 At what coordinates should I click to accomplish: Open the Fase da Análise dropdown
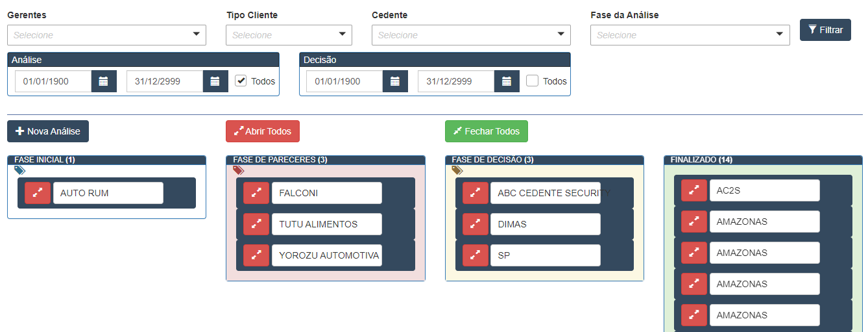tap(690, 35)
